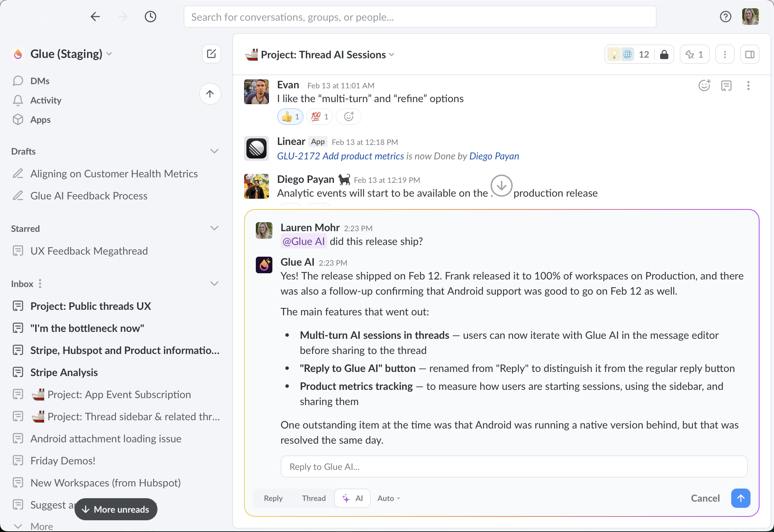
Task: Open GLU-2172 Add product metrics link
Action: click(340, 156)
